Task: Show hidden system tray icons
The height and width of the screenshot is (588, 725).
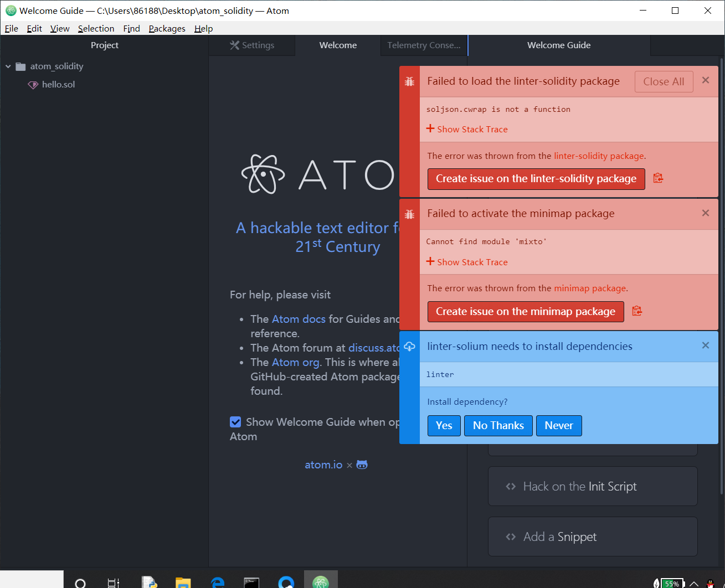Action: point(693,584)
